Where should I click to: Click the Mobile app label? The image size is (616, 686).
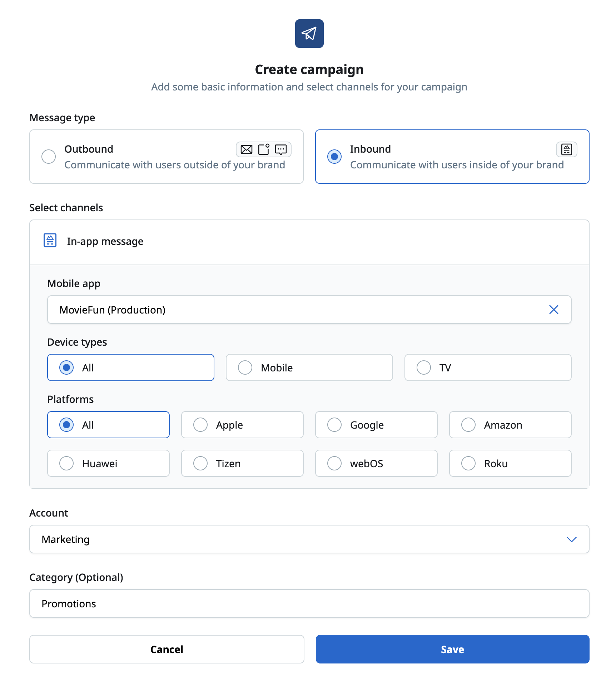(x=74, y=283)
